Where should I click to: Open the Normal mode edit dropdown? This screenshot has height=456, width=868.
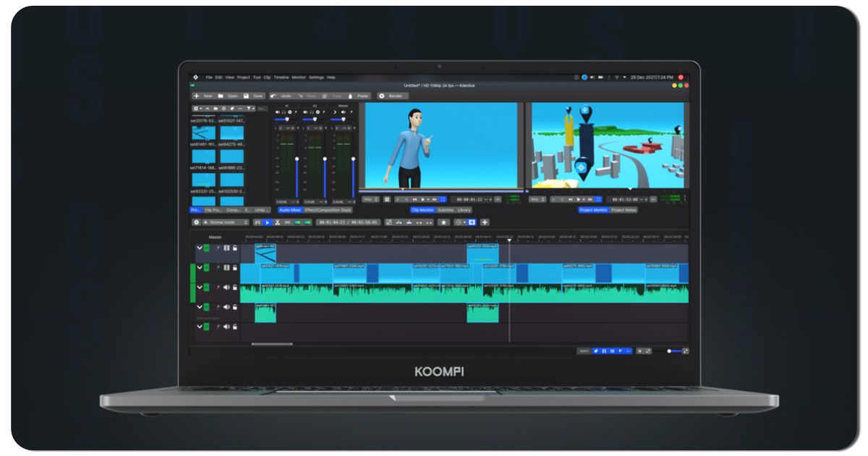[x=225, y=222]
